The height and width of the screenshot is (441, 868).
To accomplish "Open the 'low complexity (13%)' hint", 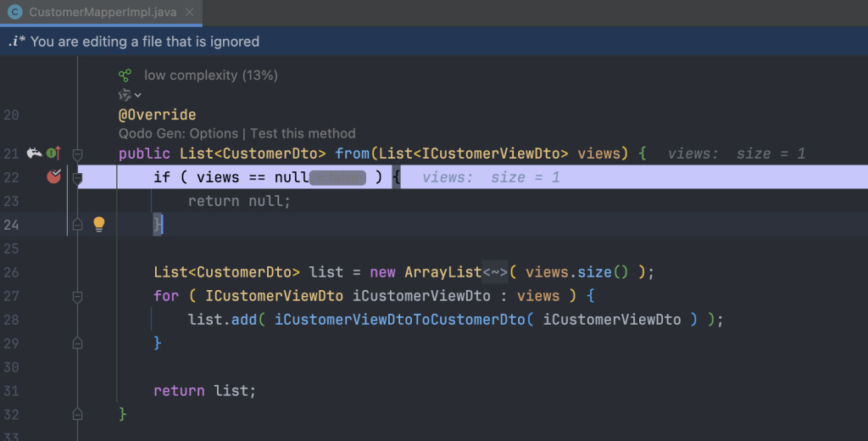I will pos(211,75).
